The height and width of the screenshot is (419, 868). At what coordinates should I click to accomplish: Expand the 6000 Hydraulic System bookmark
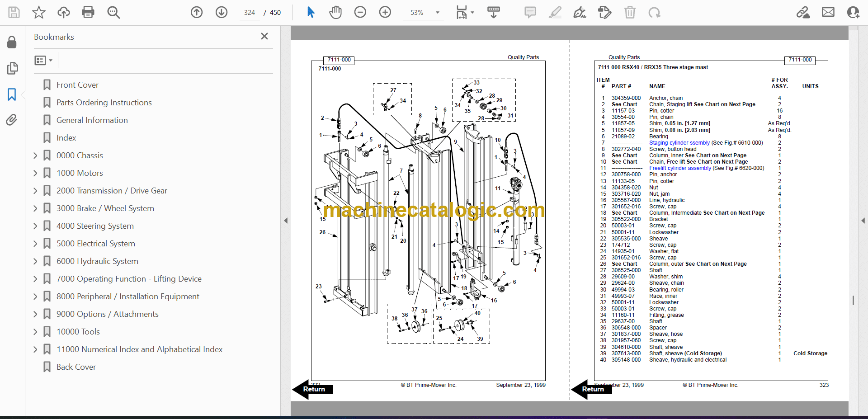click(x=35, y=261)
